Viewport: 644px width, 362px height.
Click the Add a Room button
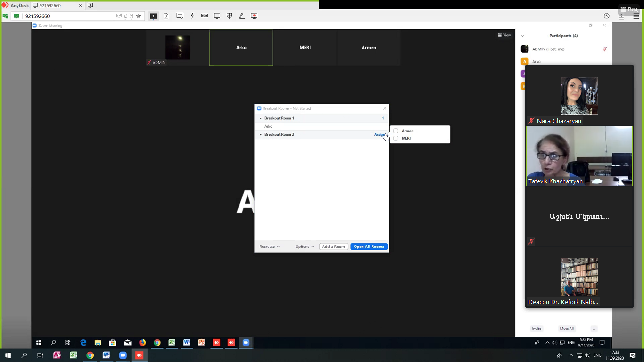click(333, 247)
